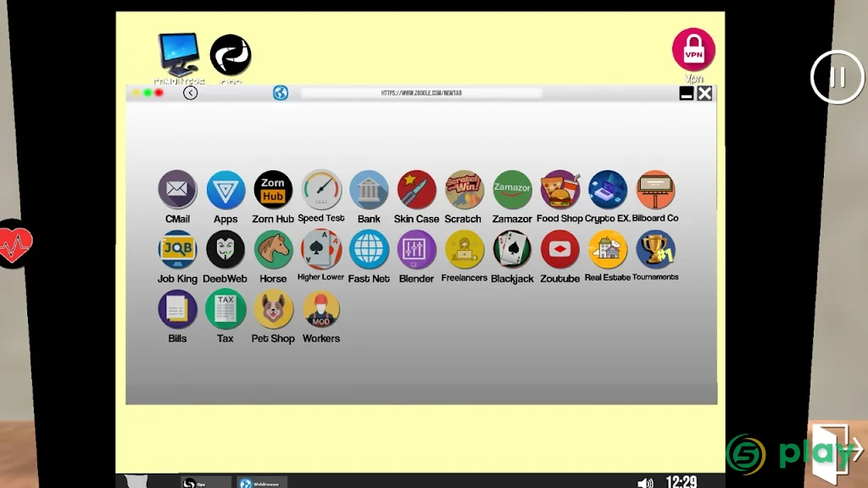Open the Apps store icon

click(x=225, y=189)
